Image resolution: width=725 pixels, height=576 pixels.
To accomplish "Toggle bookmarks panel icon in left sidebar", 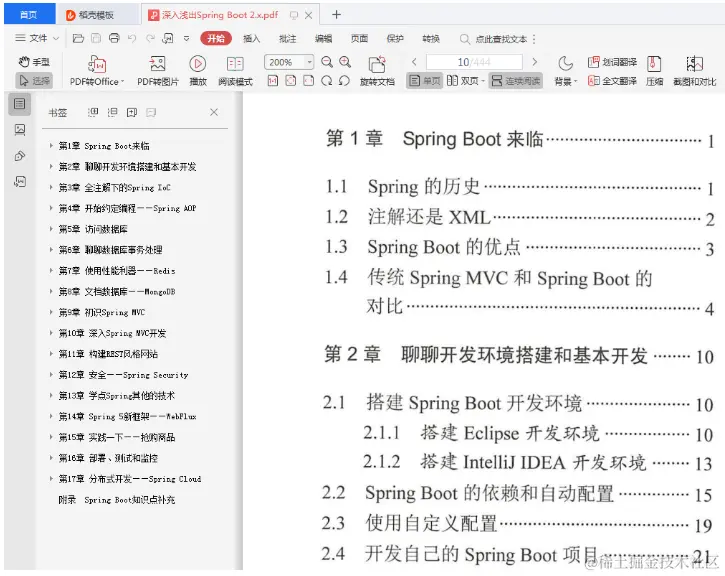I will tap(19, 104).
